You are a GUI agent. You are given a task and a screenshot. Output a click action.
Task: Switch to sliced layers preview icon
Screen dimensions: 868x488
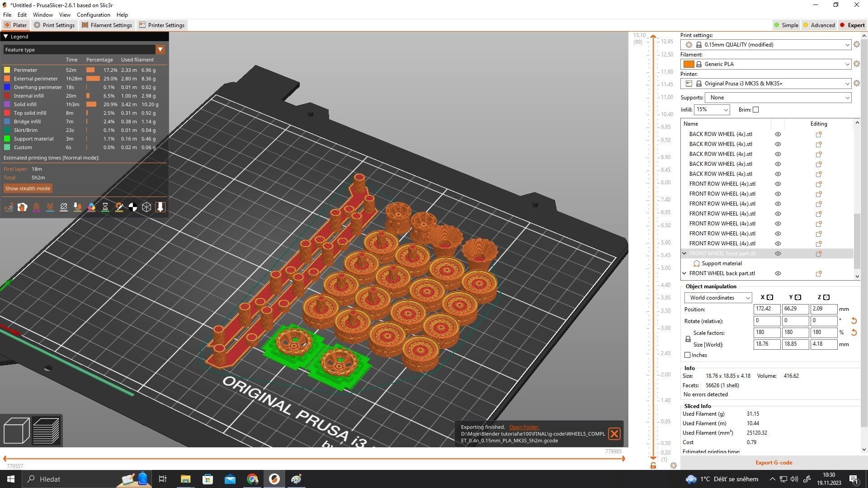point(46,430)
